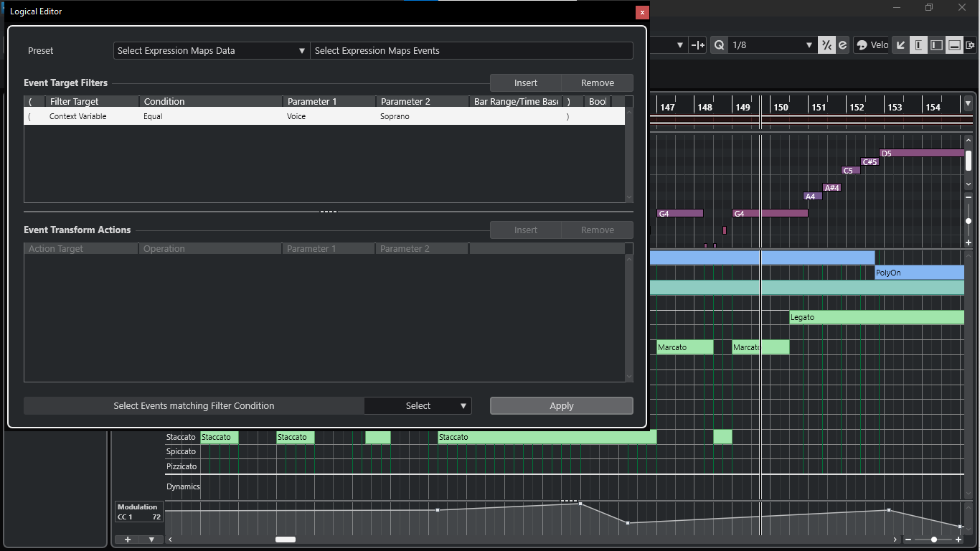Click the velocity palette icon
Viewport: 980px width, 551px height.
(x=862, y=45)
